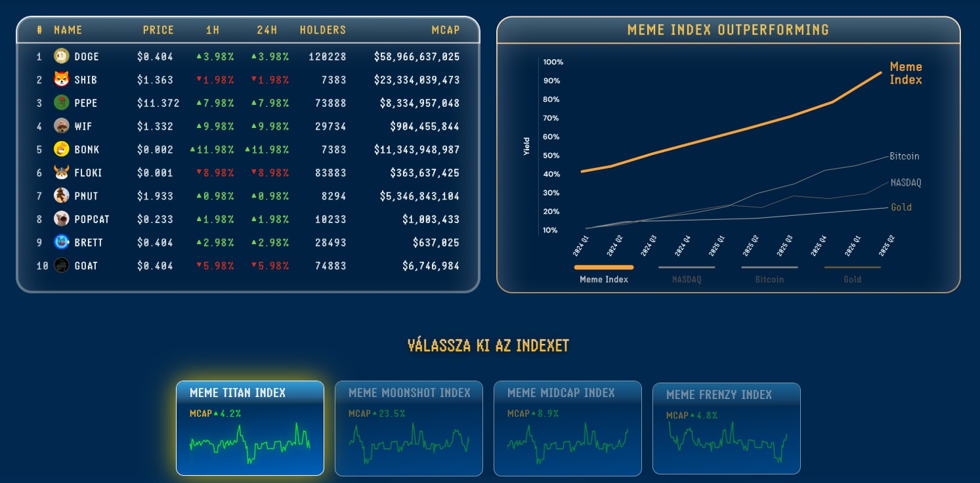This screenshot has width=980, height=483.
Task: Click the FLOKI coin name
Action: [89, 173]
